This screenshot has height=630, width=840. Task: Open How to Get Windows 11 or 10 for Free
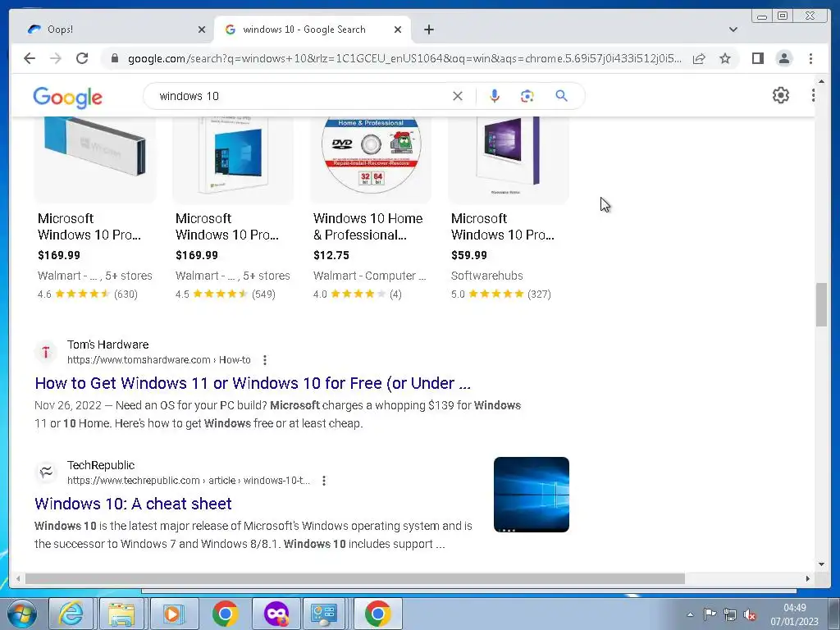point(253,383)
